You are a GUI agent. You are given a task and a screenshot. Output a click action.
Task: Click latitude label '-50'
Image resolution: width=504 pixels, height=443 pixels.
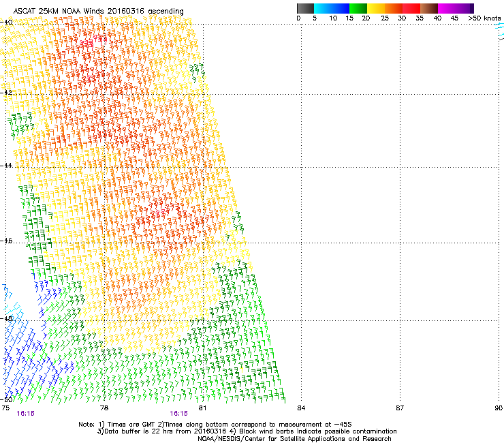[6, 399]
